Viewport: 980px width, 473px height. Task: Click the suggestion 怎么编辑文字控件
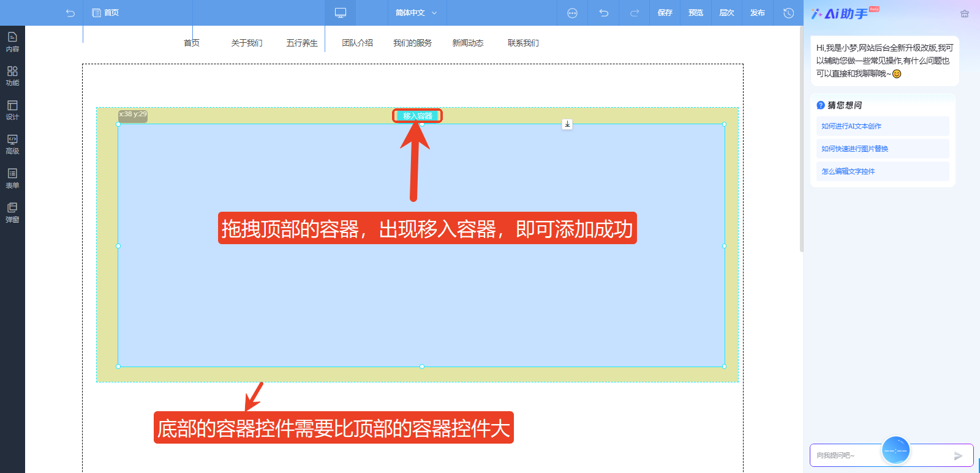tap(883, 171)
